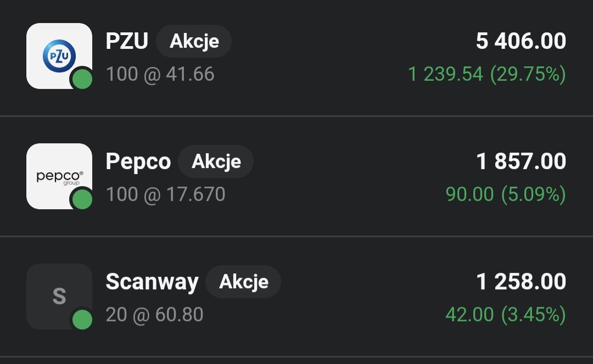Tap the Scanway letter S icon
Screen dimensions: 593x364
(59, 296)
